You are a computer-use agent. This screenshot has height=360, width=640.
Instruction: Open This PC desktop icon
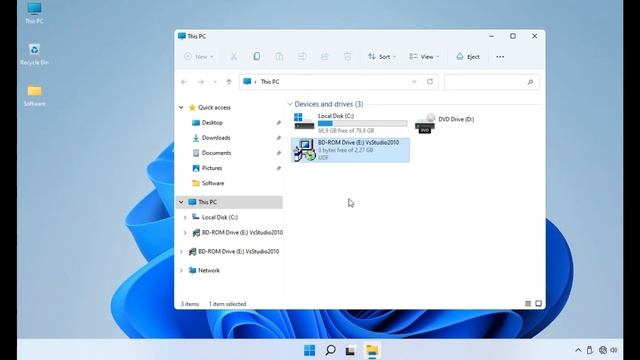pos(34,13)
